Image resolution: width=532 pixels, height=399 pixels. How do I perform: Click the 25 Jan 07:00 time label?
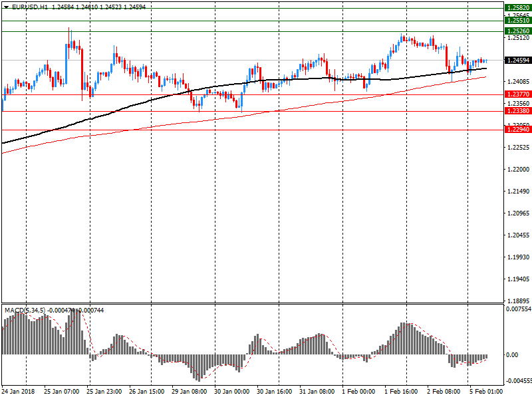coord(61,392)
